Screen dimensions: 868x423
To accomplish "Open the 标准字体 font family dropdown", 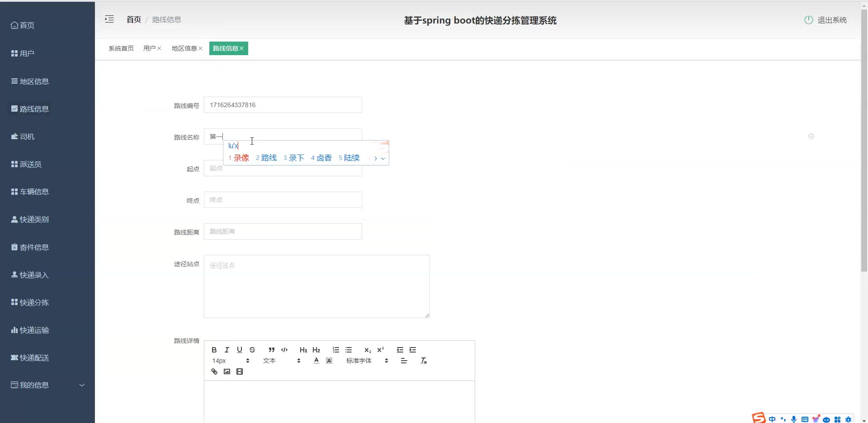I will pos(367,361).
